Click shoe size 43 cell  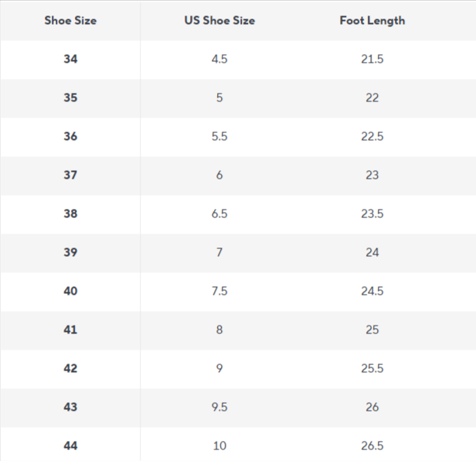(70, 408)
